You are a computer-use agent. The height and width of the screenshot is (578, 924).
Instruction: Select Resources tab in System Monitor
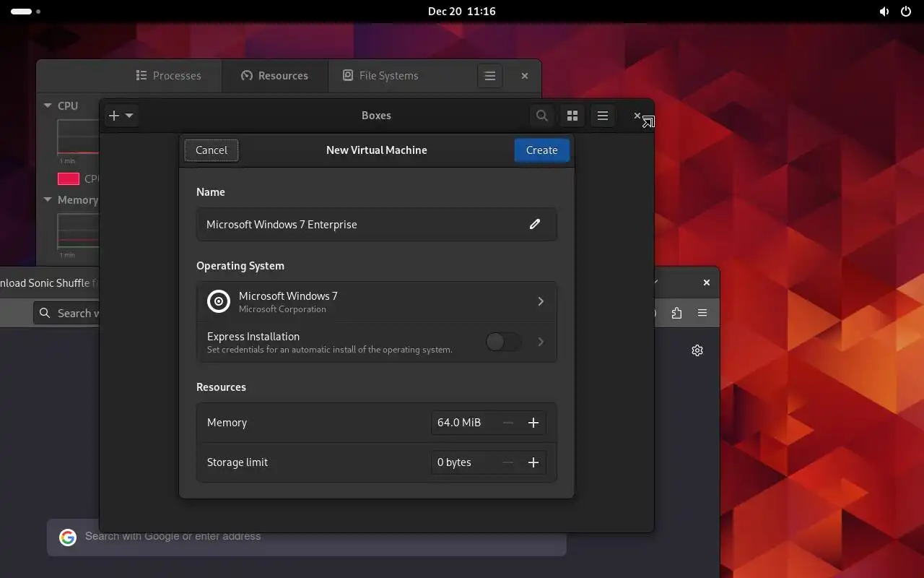tap(274, 76)
